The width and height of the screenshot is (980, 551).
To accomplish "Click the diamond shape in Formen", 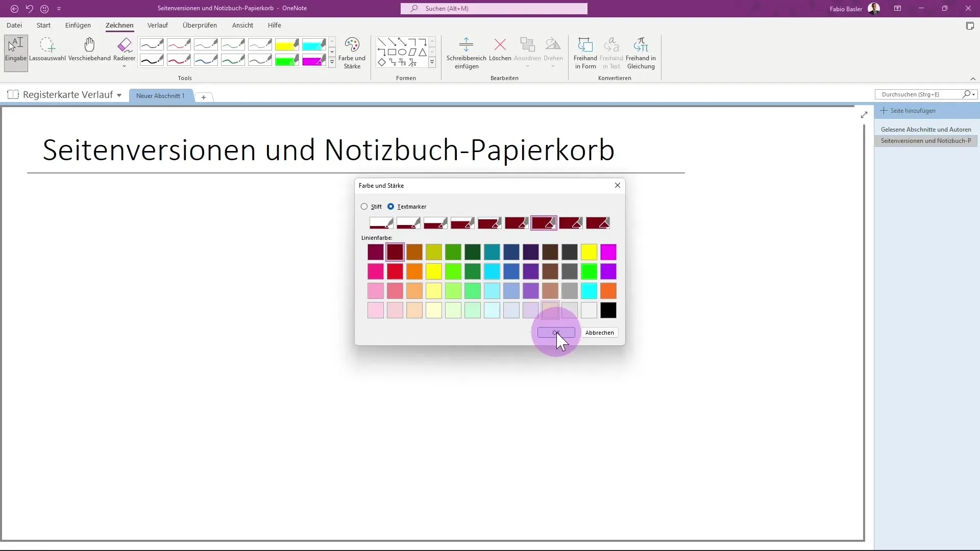I will (382, 62).
